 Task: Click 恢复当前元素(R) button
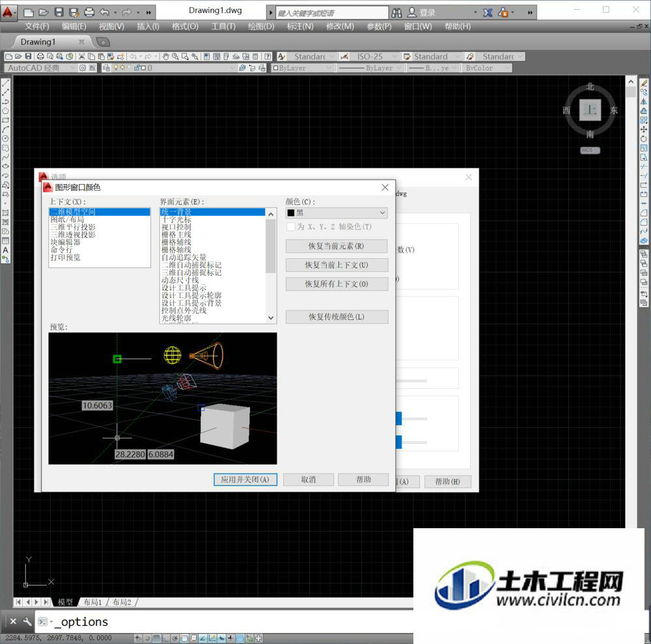(x=337, y=246)
